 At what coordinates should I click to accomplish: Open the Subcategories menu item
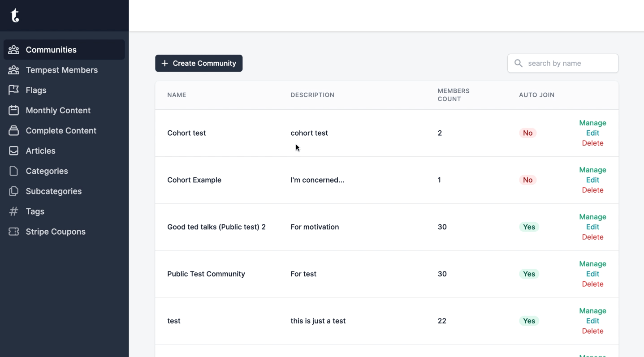[53, 191]
